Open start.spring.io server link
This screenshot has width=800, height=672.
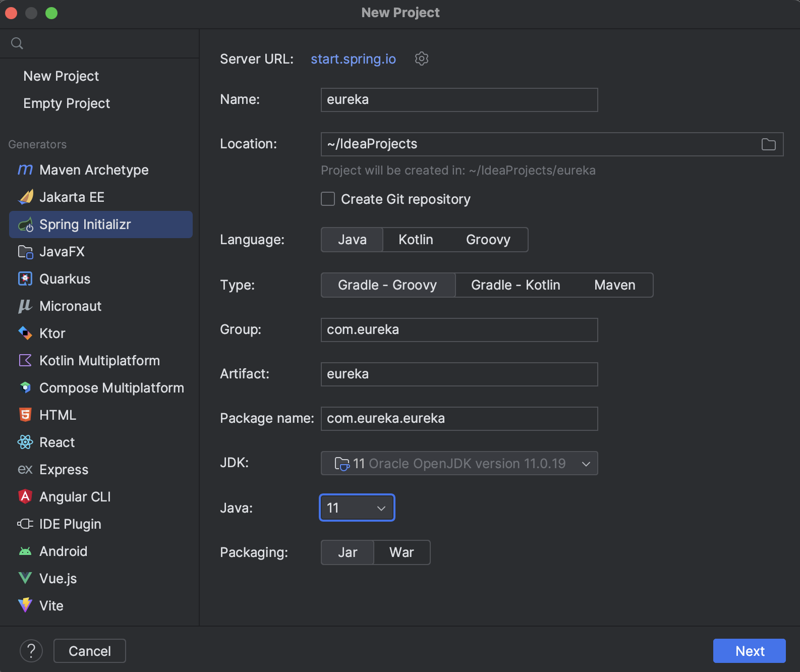tap(353, 59)
